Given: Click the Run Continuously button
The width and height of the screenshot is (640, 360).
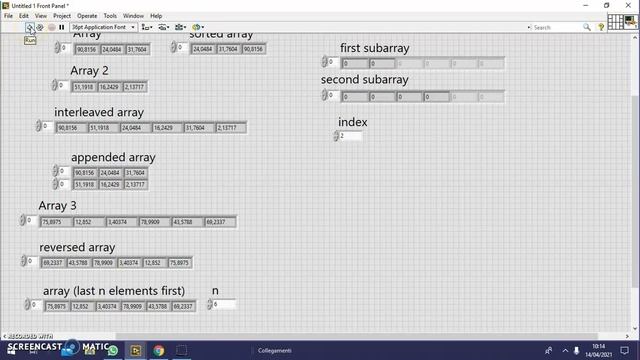Looking at the screenshot, I should 40,27.
